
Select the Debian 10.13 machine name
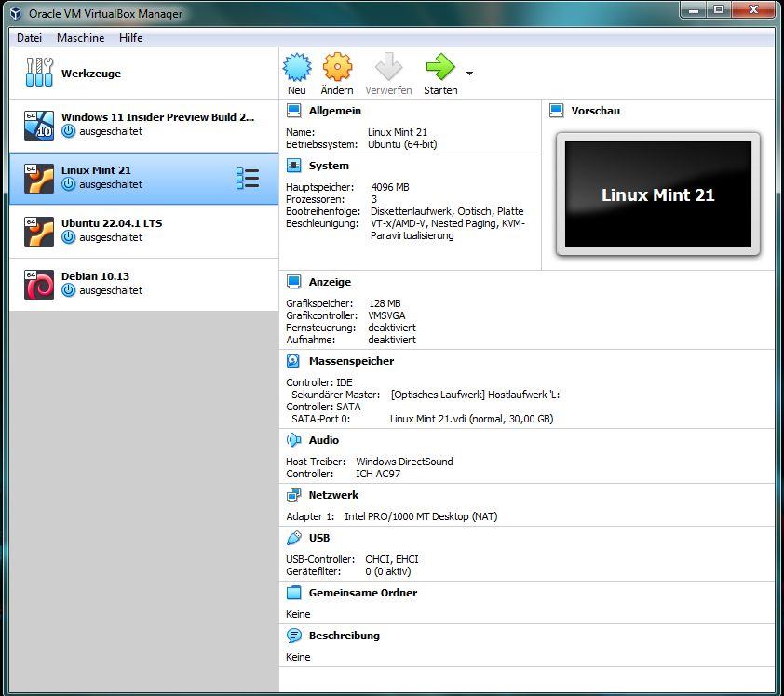point(95,276)
